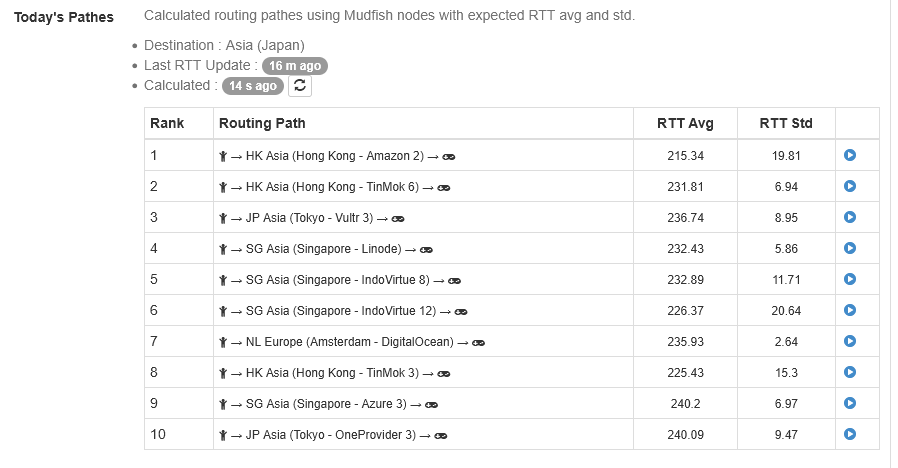Click play icon for HK TinMok 3 row
Viewport: 898px width, 468px height.
(850, 372)
